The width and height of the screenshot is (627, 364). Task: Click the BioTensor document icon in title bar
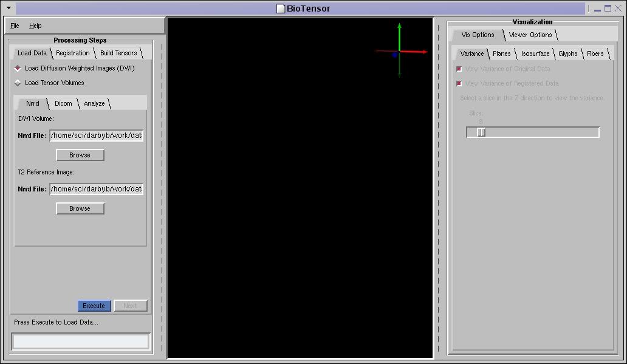281,9
